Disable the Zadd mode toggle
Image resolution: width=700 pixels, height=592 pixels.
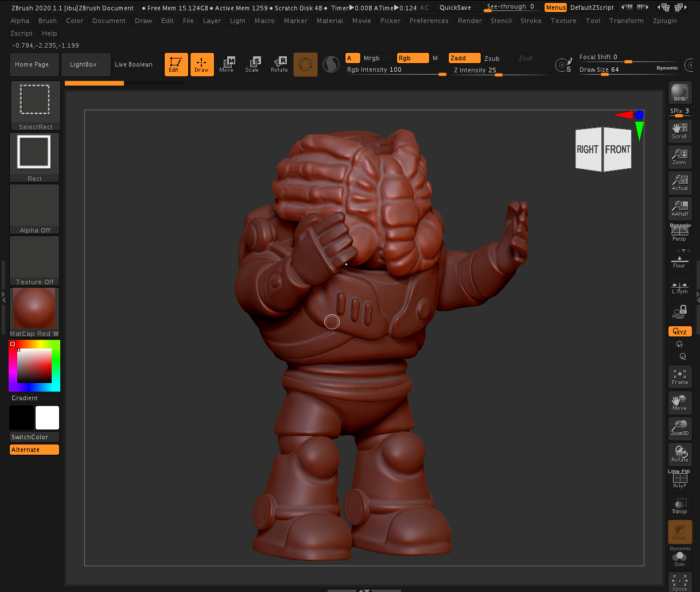[x=464, y=58]
